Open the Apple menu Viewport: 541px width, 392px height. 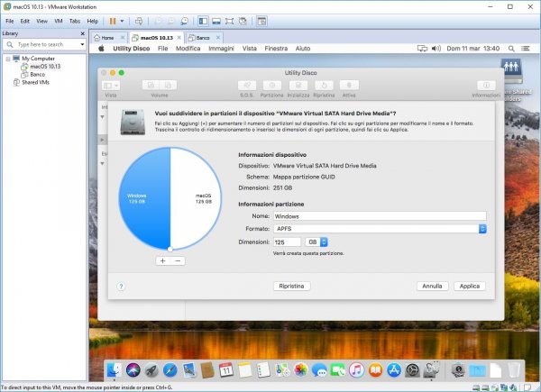pos(101,49)
